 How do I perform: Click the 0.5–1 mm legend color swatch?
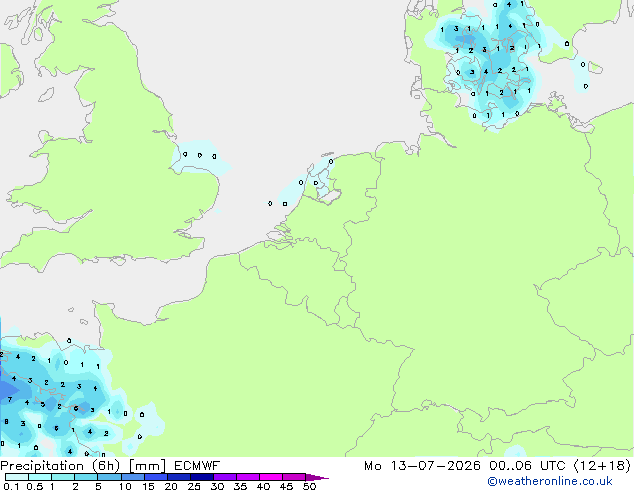pyautogui.click(x=40, y=477)
